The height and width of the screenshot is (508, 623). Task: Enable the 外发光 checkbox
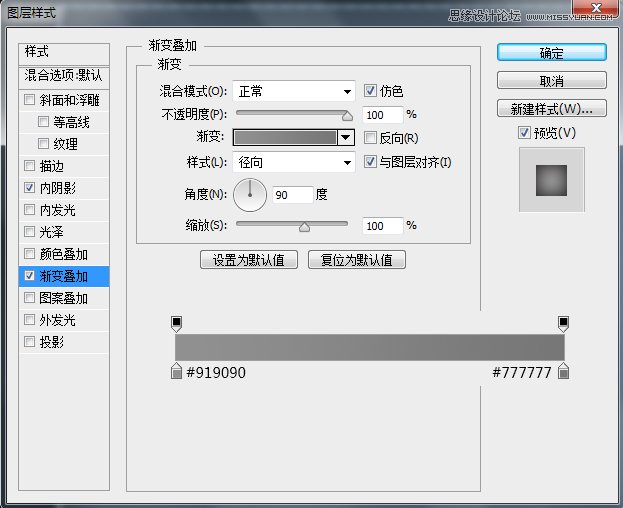29,319
